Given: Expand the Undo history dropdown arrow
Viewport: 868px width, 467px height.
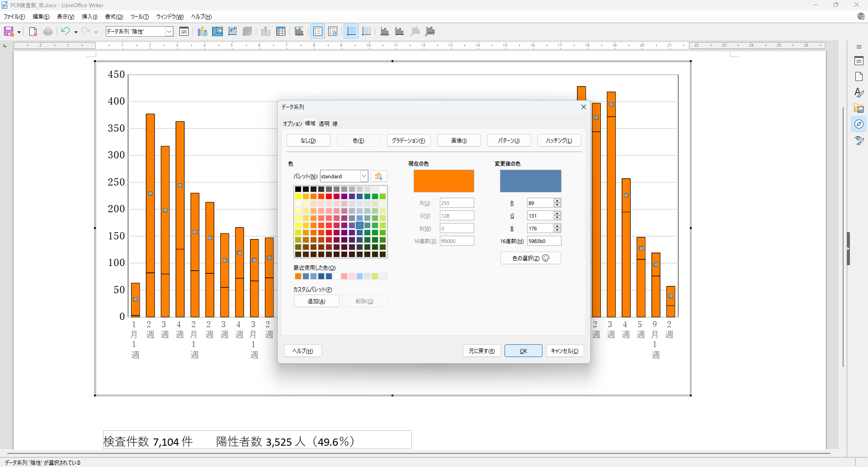Looking at the screenshot, I should click(76, 32).
